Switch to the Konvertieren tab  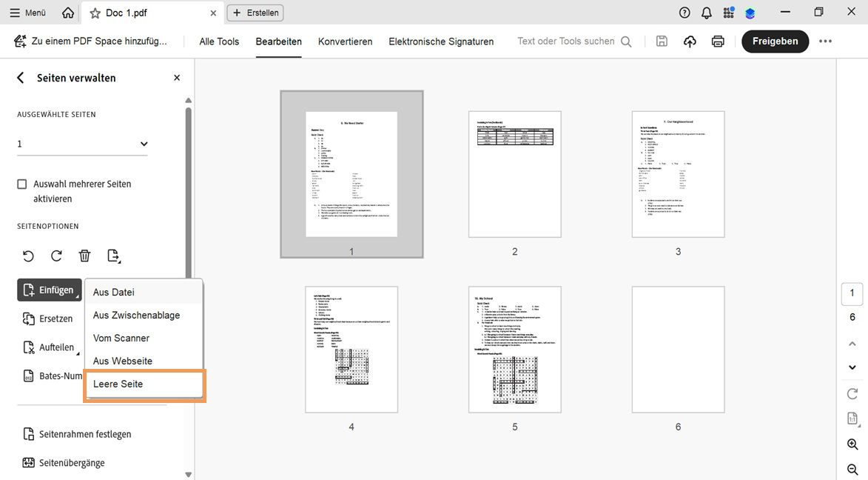[x=345, y=41]
